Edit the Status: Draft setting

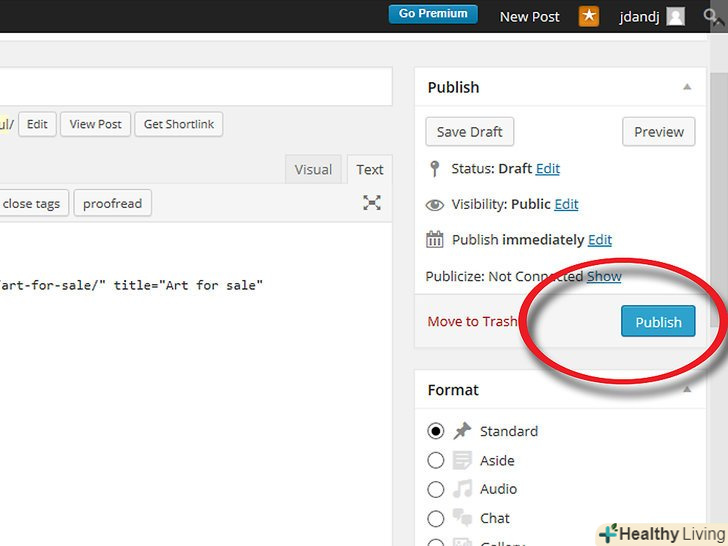pyautogui.click(x=548, y=169)
